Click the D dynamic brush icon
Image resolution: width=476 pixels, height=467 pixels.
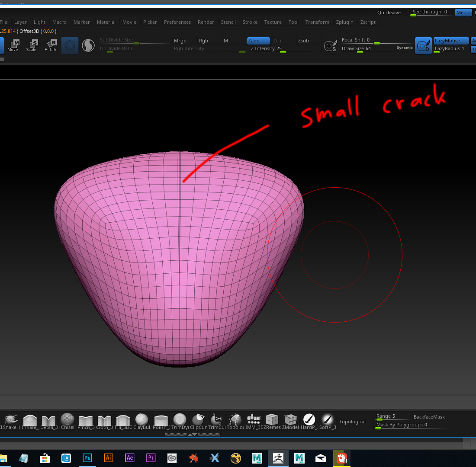click(423, 46)
